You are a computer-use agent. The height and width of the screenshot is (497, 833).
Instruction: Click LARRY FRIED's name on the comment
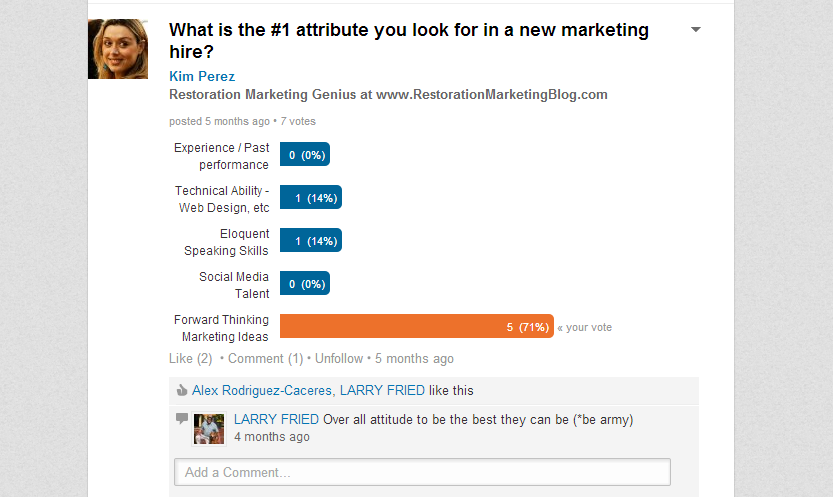[x=276, y=419]
